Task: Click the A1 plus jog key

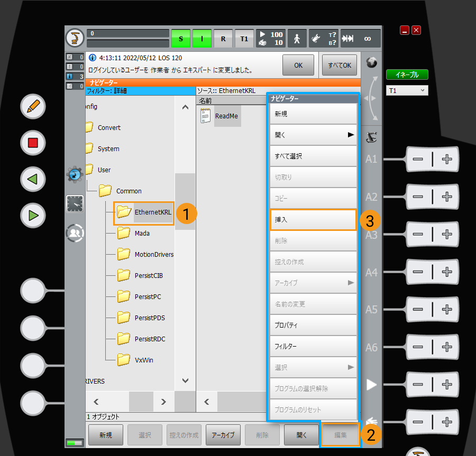Action: pos(447,159)
